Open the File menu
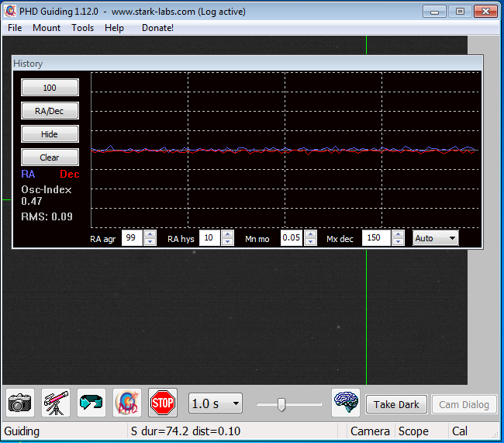The image size is (504, 443). (15, 28)
